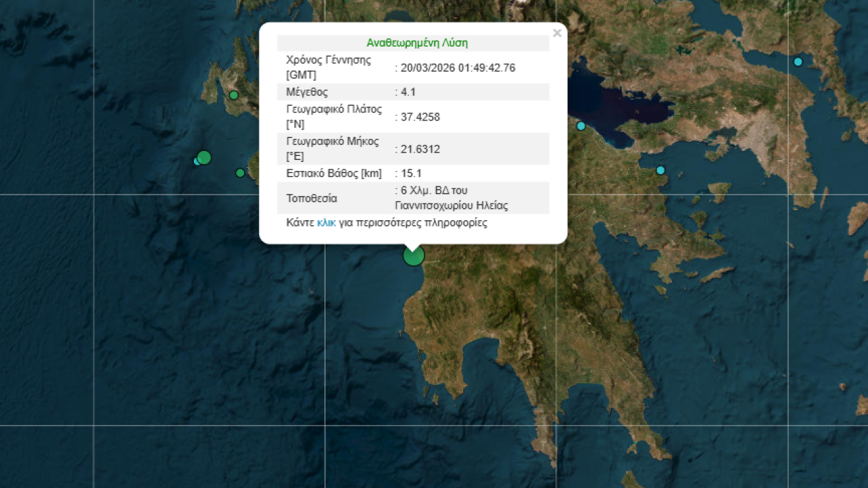Select the green earthquake marker on Kefalonia island
The image size is (868, 488).
(234, 95)
